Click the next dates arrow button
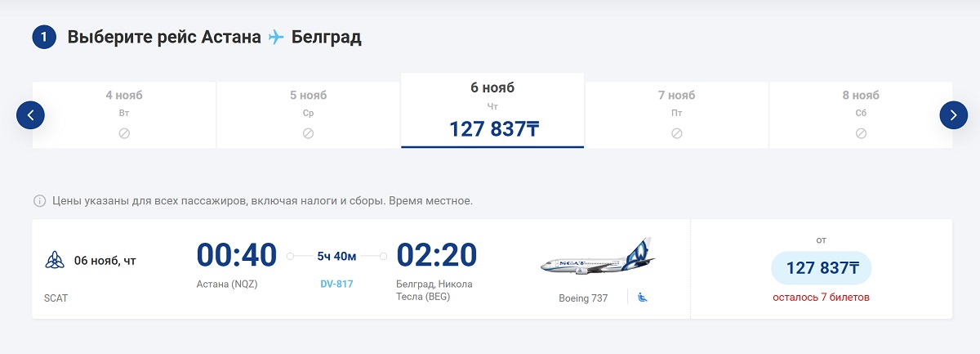This screenshot has height=354, width=980. [953, 114]
